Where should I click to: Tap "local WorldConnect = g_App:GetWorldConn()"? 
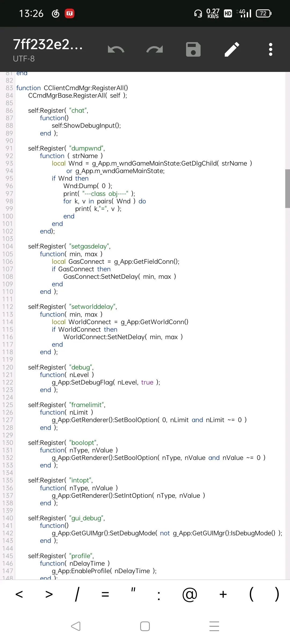pos(120,322)
